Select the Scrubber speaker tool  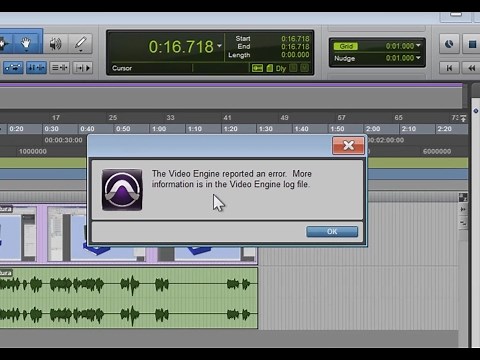(x=56, y=43)
